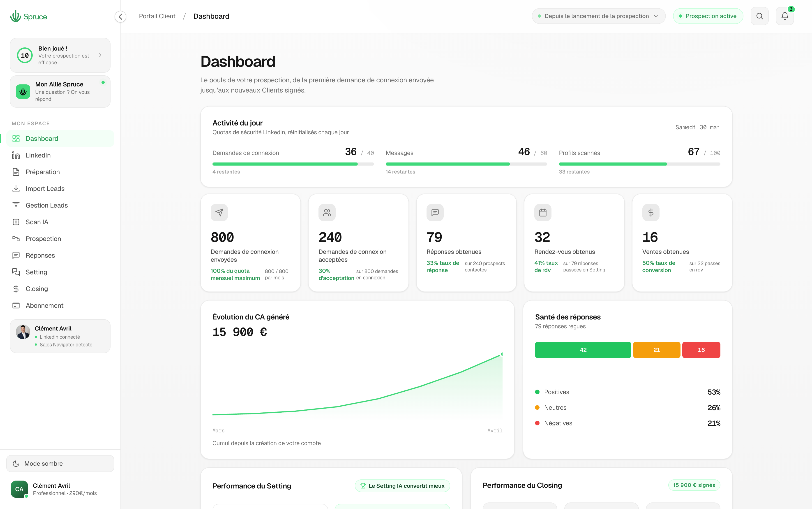The image size is (812, 509).
Task: Click the Closing dollar icon
Action: (16, 288)
